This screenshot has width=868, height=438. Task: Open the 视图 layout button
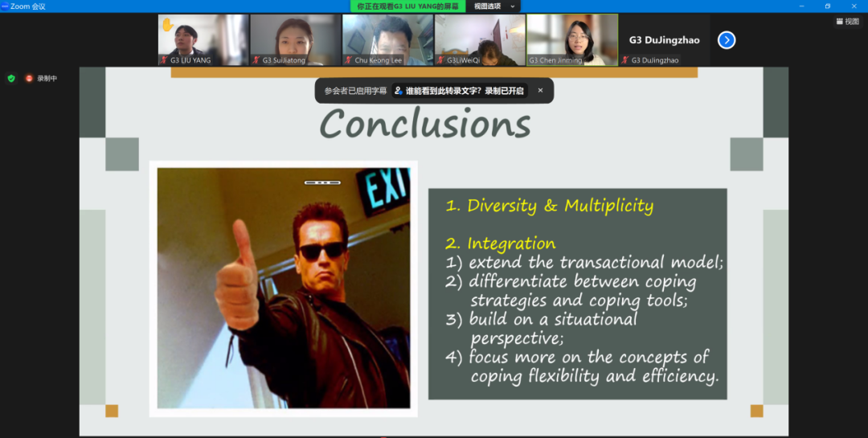(848, 22)
